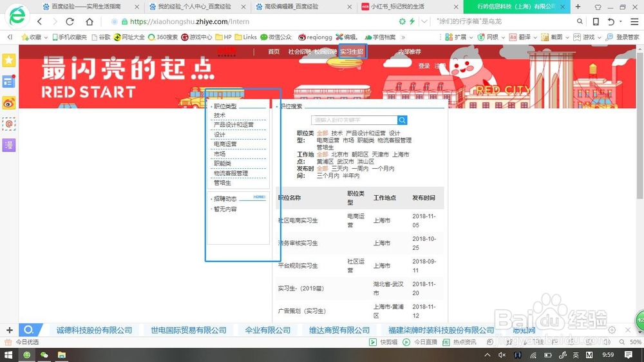Viewport: 644px width, 362px height.
Task: Expand the 扩展 extensions dropdown
Action: tap(471, 37)
